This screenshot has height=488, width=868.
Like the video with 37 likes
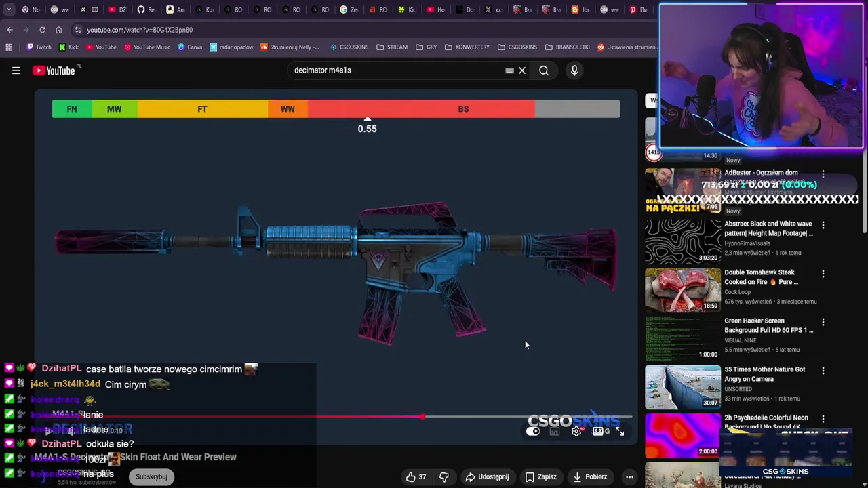point(416,476)
